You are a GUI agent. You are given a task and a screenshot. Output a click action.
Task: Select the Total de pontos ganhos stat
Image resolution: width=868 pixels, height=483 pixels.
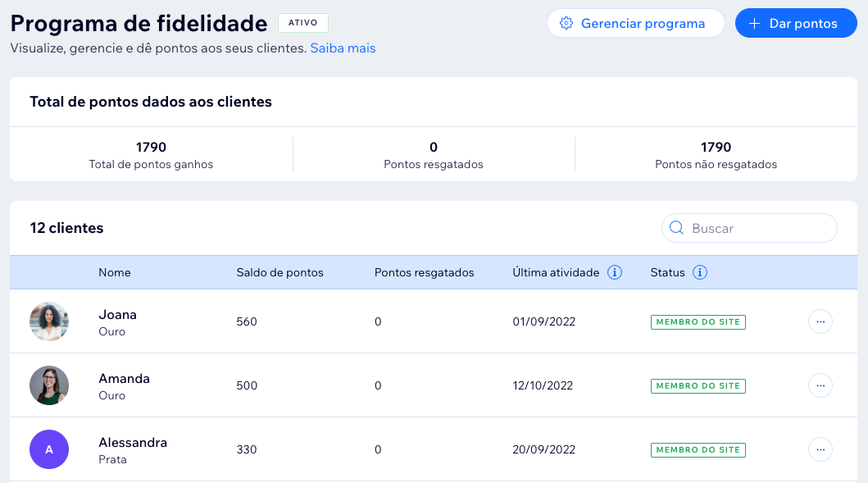click(150, 154)
